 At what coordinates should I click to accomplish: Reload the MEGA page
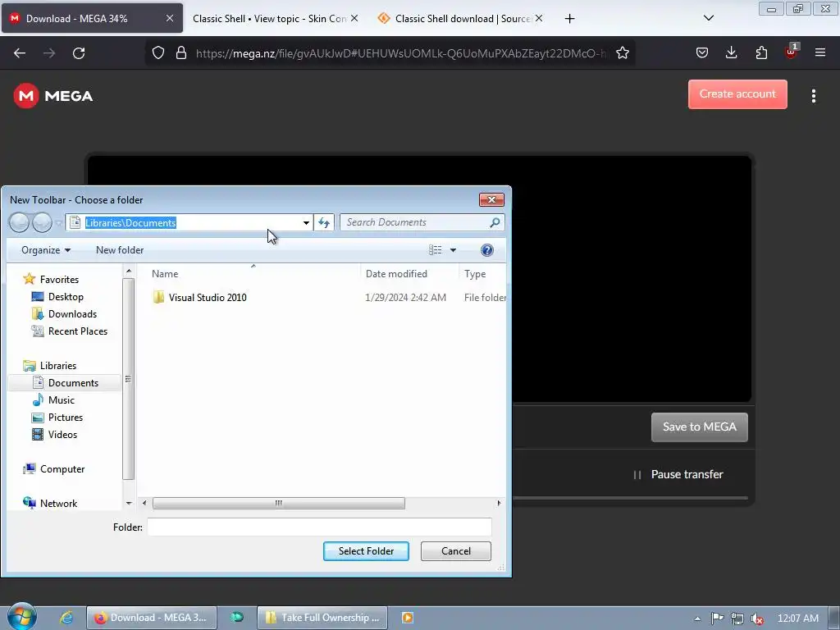click(x=79, y=53)
